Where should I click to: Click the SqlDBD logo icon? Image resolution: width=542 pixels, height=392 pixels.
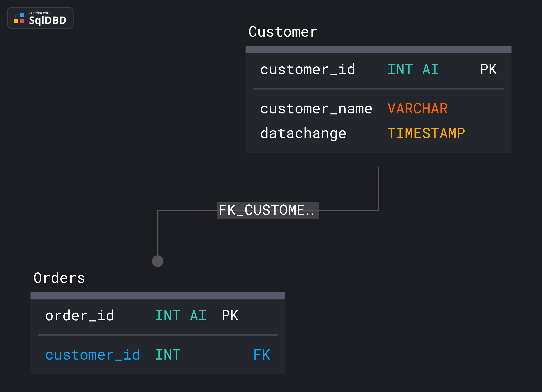(x=19, y=18)
